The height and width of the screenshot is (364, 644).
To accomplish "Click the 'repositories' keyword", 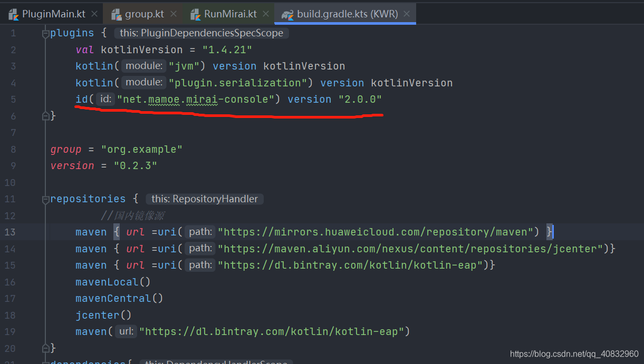I will point(88,199).
